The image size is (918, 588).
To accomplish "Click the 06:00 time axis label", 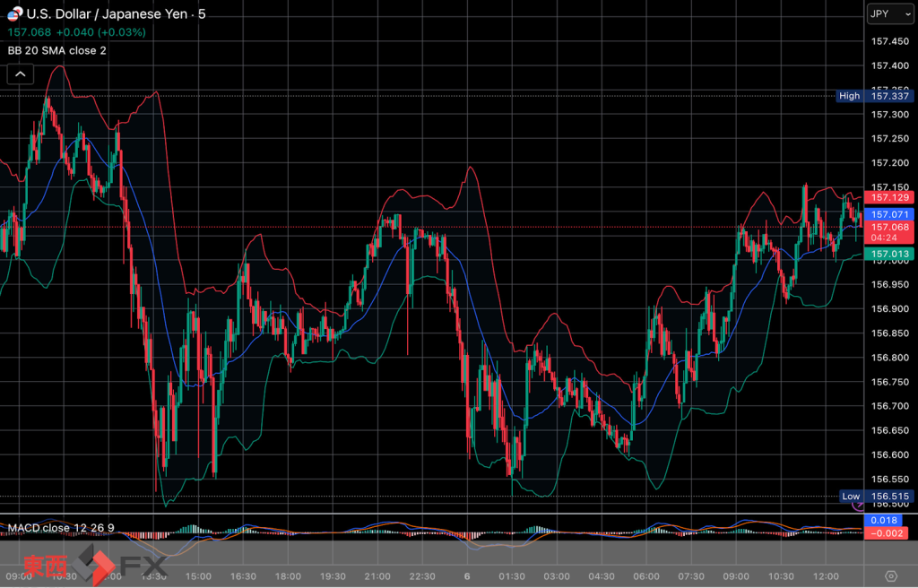I will 646,575.
